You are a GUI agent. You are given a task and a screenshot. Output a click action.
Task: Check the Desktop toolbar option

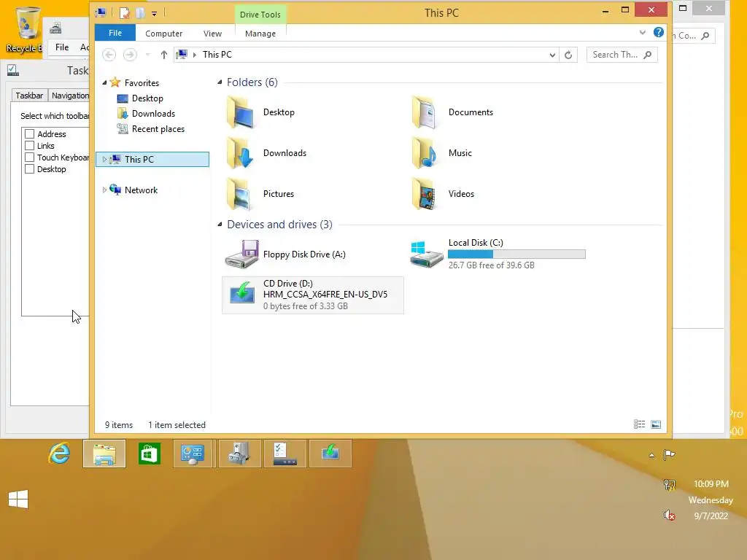29,169
